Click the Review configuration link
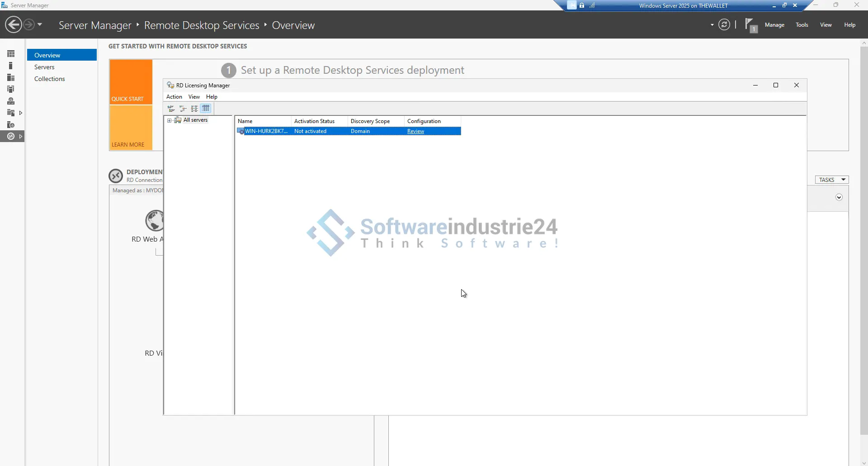 tap(415, 131)
